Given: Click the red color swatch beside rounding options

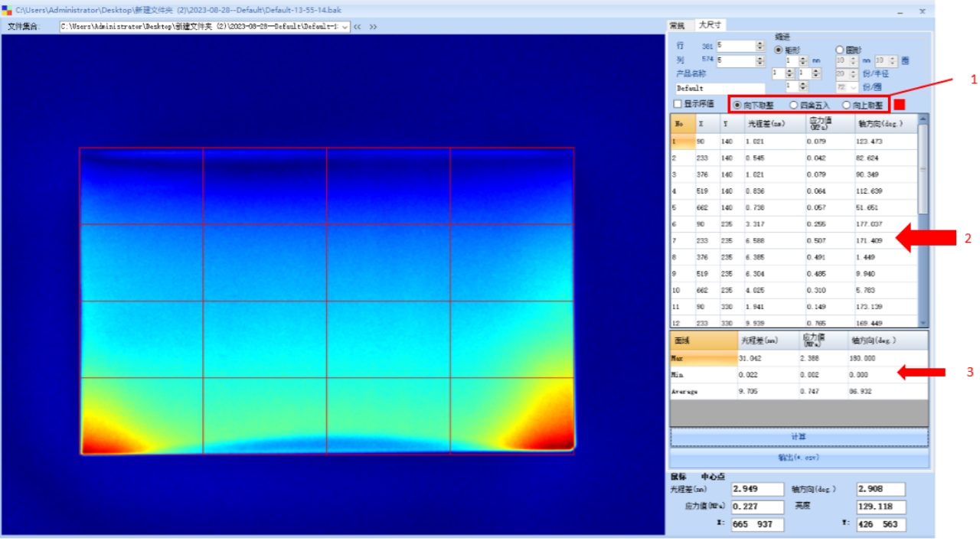Looking at the screenshot, I should tap(900, 104).
